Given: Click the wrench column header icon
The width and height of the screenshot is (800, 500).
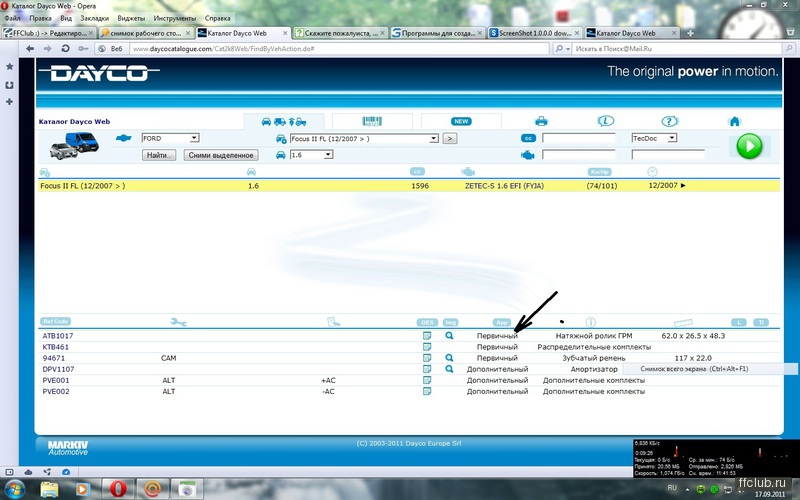Looking at the screenshot, I should [179, 322].
